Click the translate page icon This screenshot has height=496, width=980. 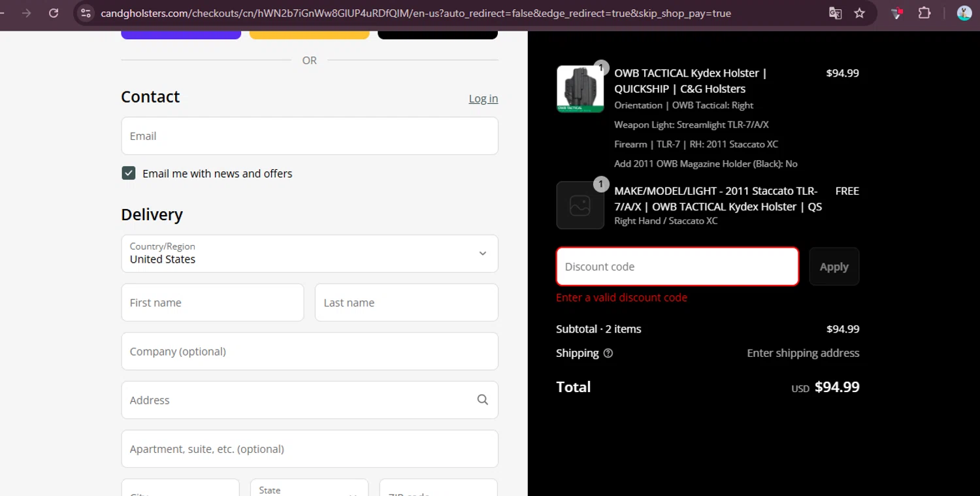point(835,13)
